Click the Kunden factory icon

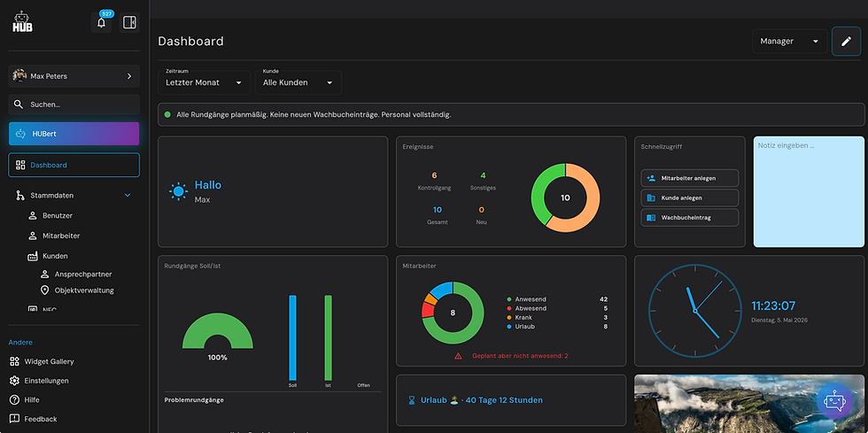tap(33, 257)
